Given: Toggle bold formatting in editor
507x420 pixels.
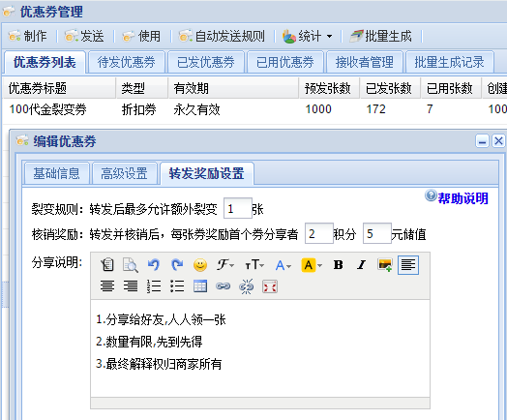Looking at the screenshot, I should click(339, 265).
